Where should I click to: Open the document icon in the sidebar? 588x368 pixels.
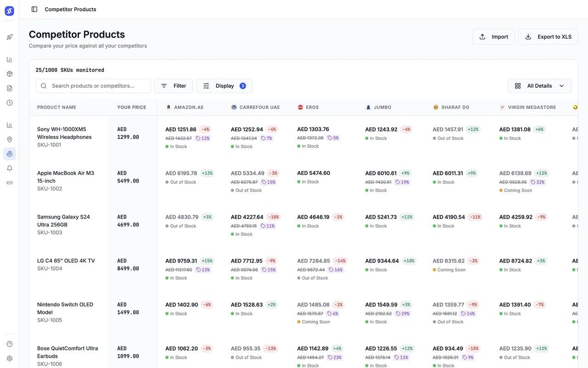point(10,88)
